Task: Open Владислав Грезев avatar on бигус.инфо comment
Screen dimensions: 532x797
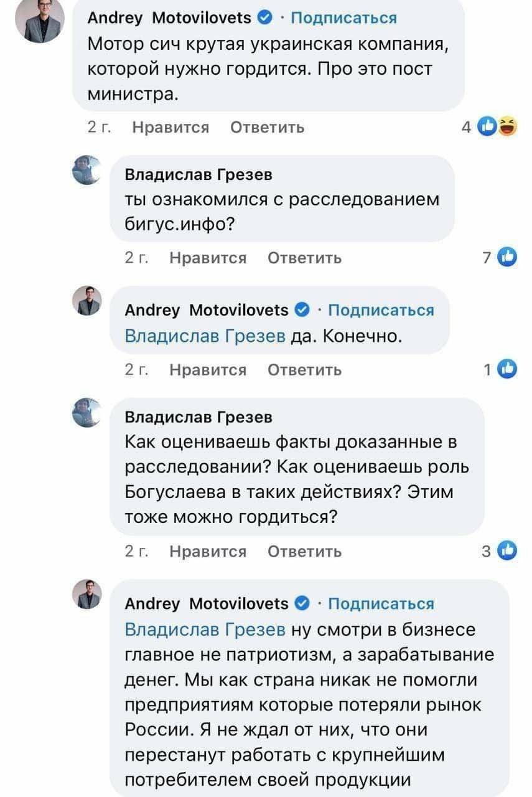Action: (88, 170)
